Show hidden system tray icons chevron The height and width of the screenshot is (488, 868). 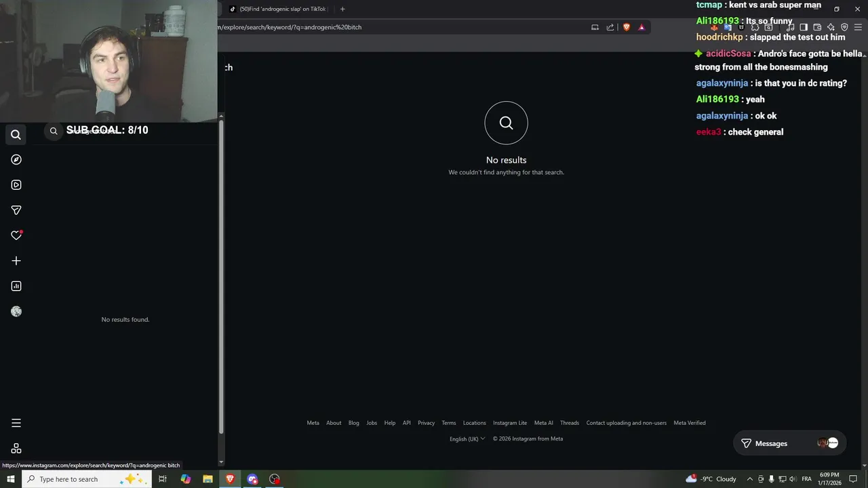coord(749,479)
